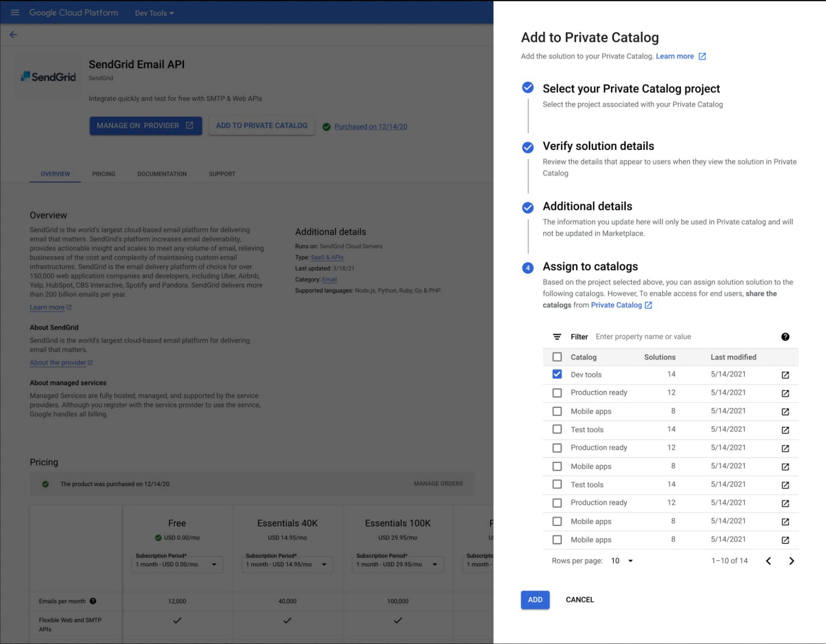This screenshot has width=826, height=644.
Task: Switch to the Overview tab
Action: (55, 174)
